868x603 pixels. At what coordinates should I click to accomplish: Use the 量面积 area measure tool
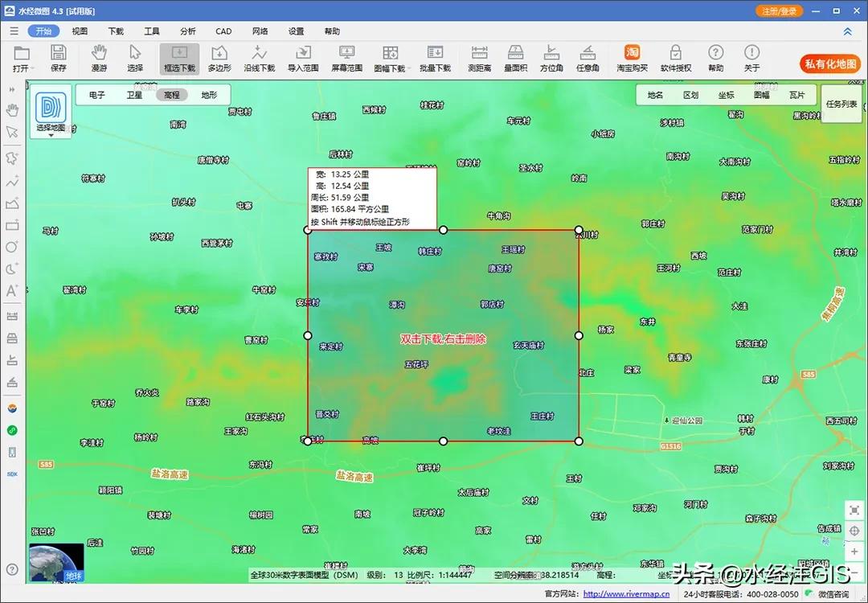(515, 59)
